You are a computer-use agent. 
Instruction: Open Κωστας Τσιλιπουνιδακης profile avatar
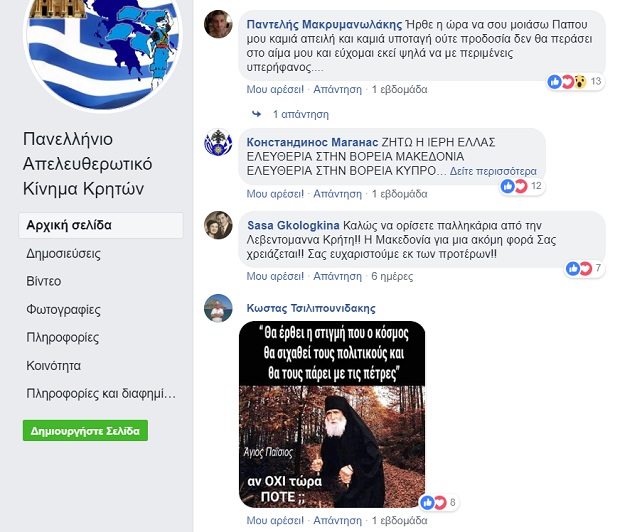218,308
